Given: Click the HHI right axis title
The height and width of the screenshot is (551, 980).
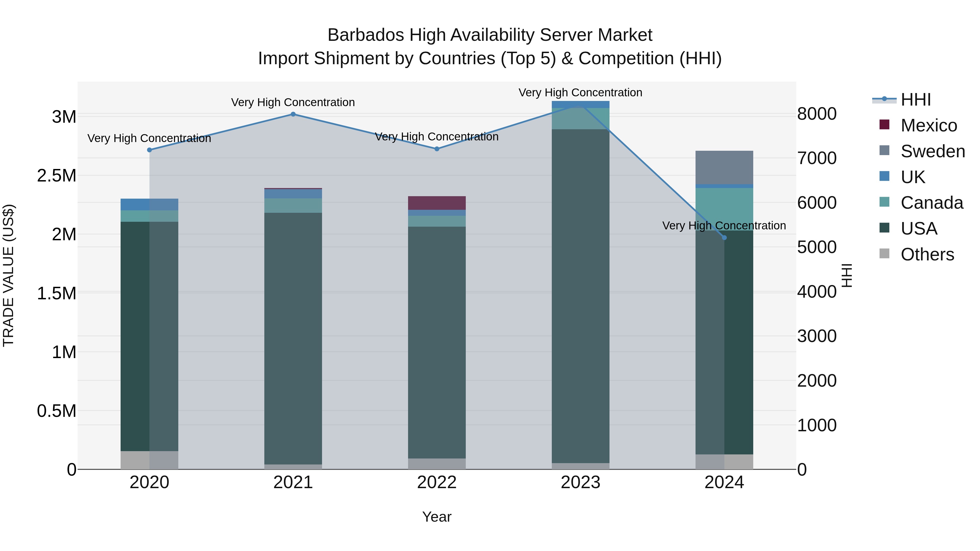Looking at the screenshot, I should (x=847, y=275).
